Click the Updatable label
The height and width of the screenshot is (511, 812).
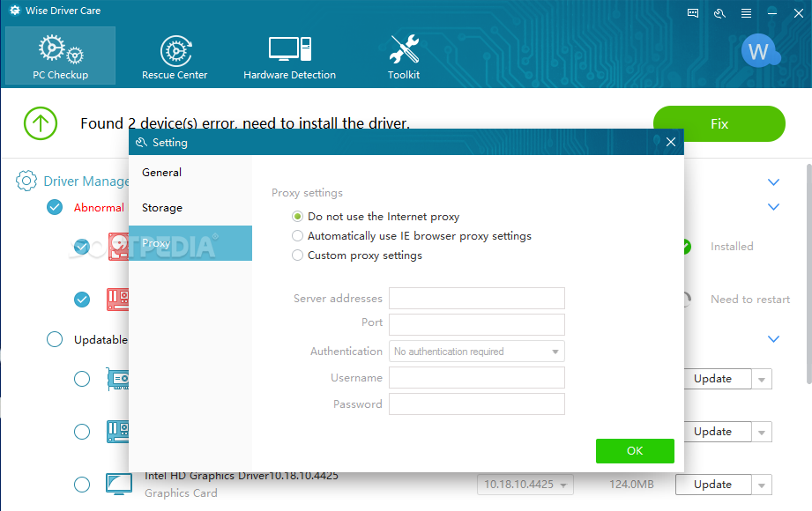click(x=101, y=339)
